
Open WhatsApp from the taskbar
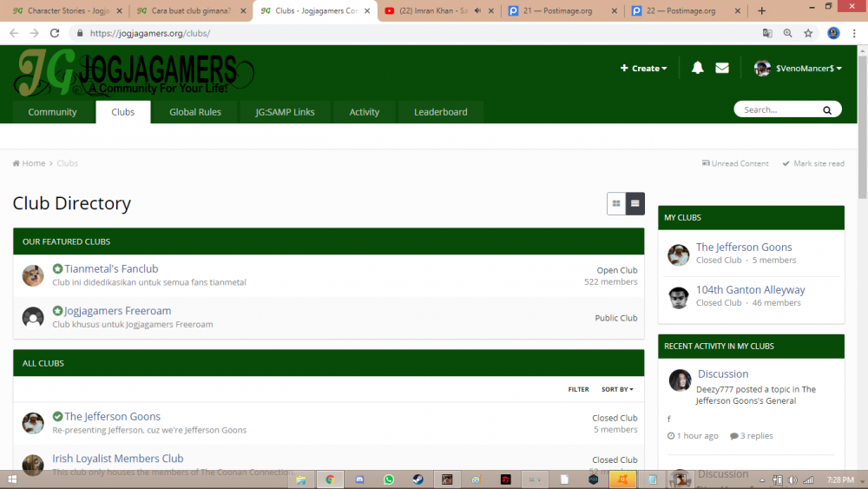point(389,479)
